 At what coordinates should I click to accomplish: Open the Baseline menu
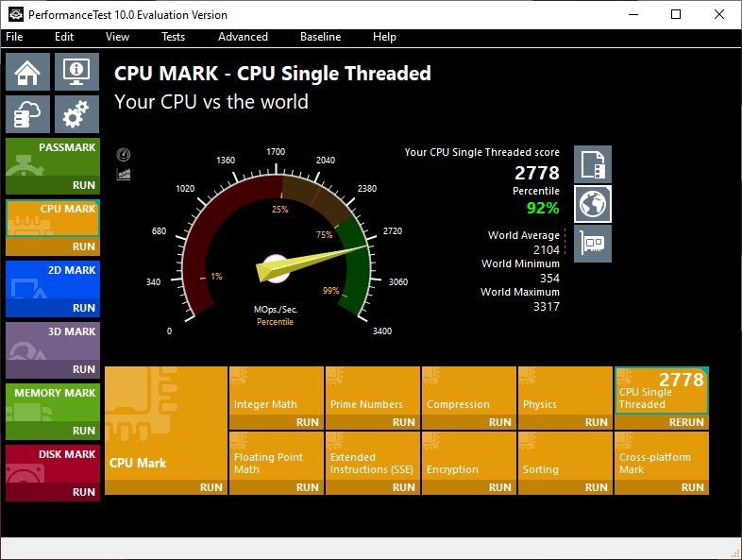320,37
